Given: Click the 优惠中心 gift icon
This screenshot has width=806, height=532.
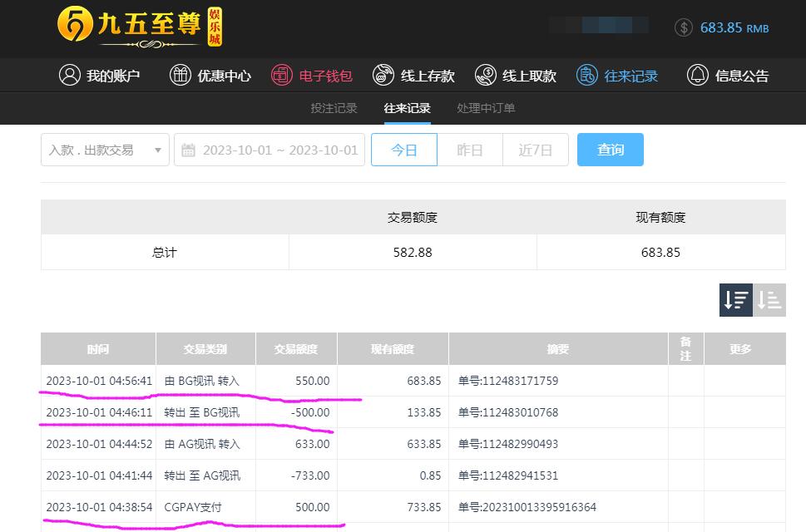Looking at the screenshot, I should [x=180, y=75].
